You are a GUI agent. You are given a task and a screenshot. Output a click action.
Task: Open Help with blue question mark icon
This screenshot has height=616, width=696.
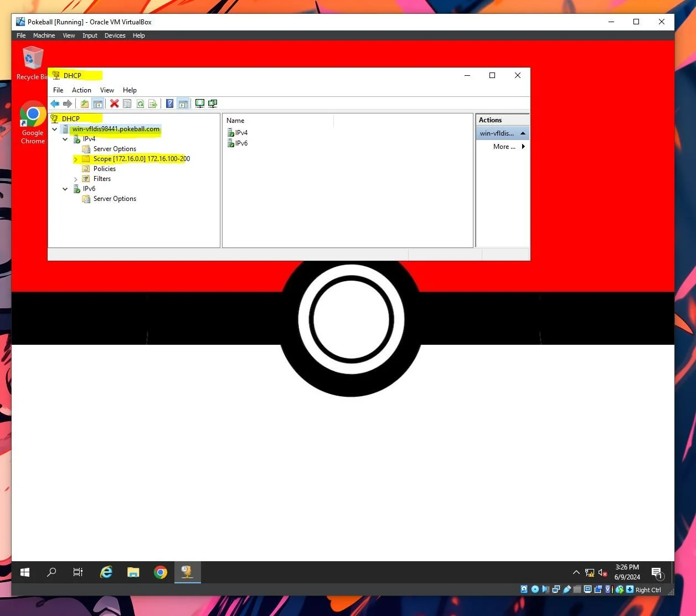pyautogui.click(x=170, y=103)
